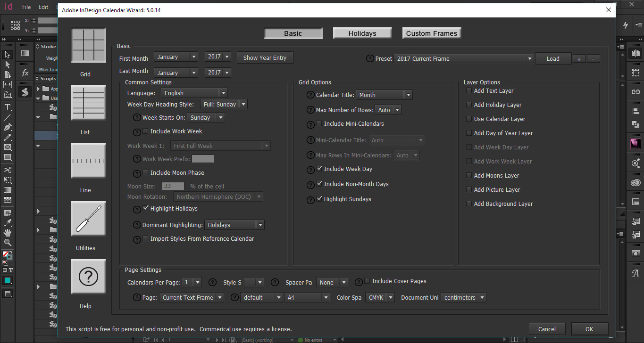Click the Cancel button
The height and width of the screenshot is (343, 644).
547,329
